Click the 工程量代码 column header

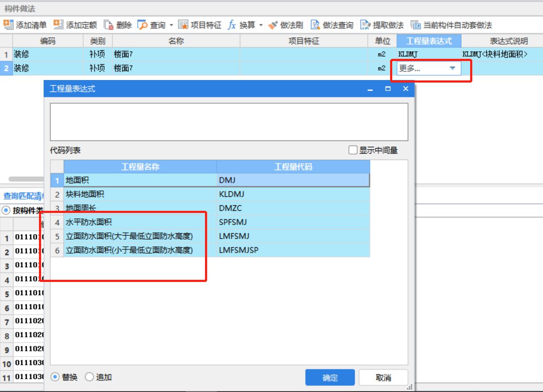pos(293,167)
